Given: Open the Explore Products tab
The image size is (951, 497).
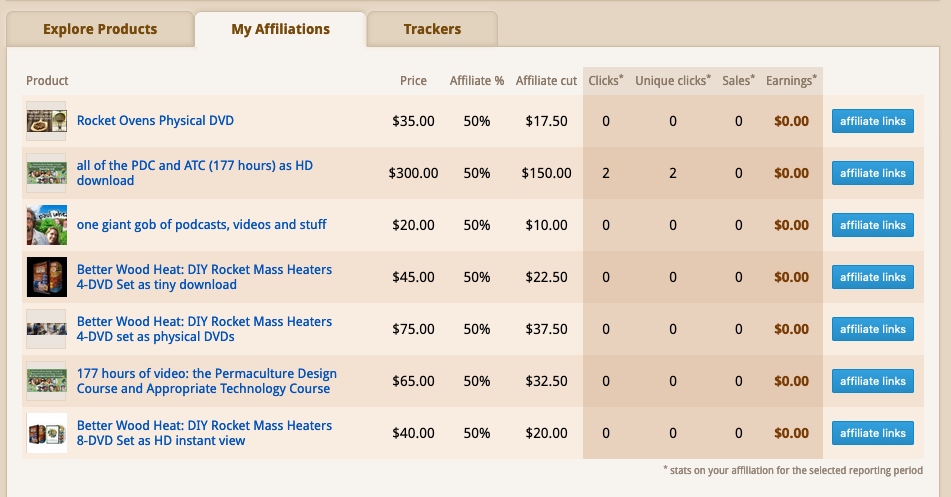Looking at the screenshot, I should tap(100, 29).
